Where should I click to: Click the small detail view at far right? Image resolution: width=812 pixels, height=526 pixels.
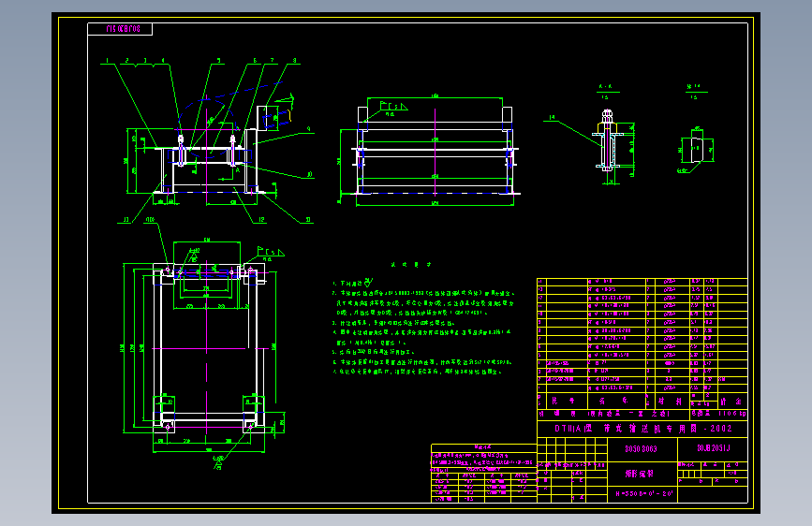tap(697, 148)
